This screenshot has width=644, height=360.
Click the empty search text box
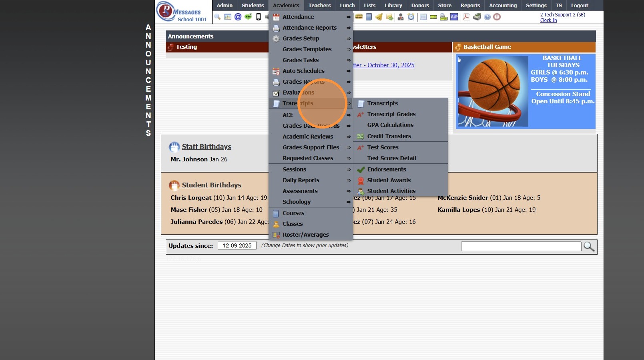521,246
